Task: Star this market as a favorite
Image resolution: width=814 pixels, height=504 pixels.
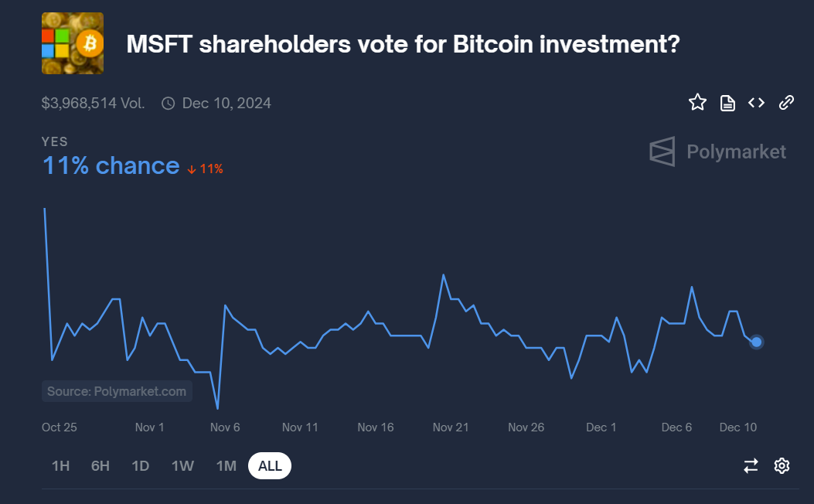Action: (x=697, y=102)
